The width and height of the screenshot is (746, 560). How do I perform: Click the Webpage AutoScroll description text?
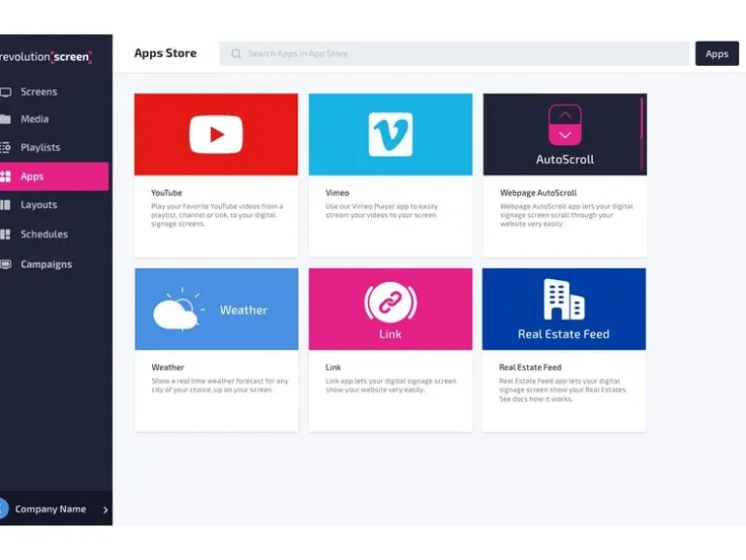566,215
